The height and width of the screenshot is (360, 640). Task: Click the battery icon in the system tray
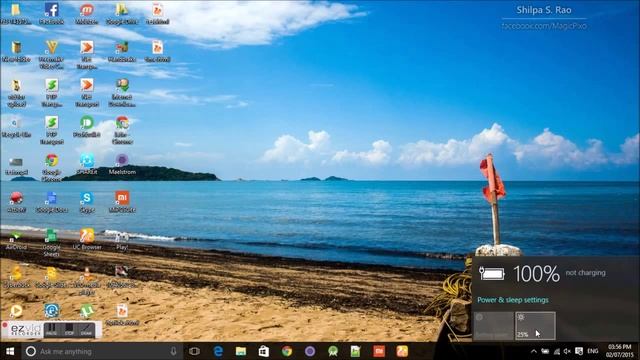[x=545, y=351]
